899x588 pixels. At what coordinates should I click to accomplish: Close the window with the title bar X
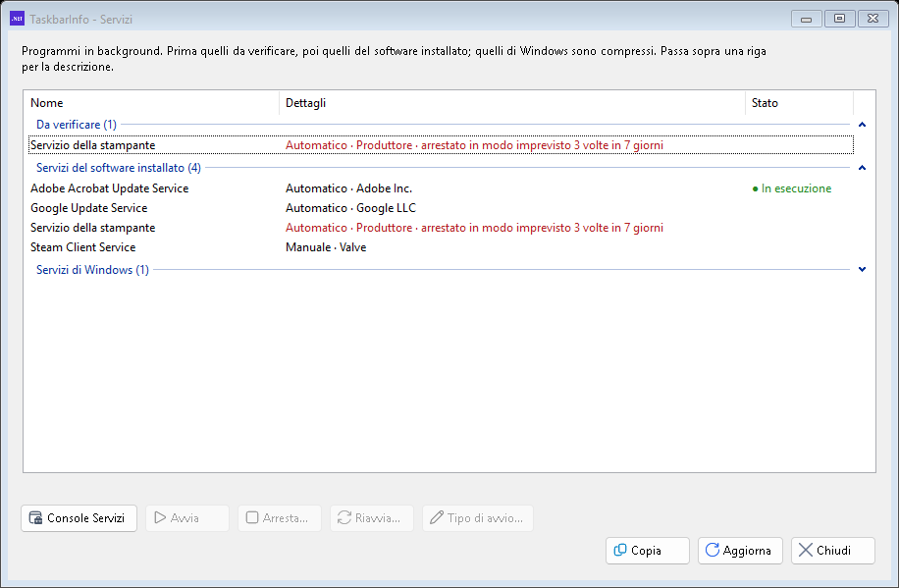tap(873, 19)
